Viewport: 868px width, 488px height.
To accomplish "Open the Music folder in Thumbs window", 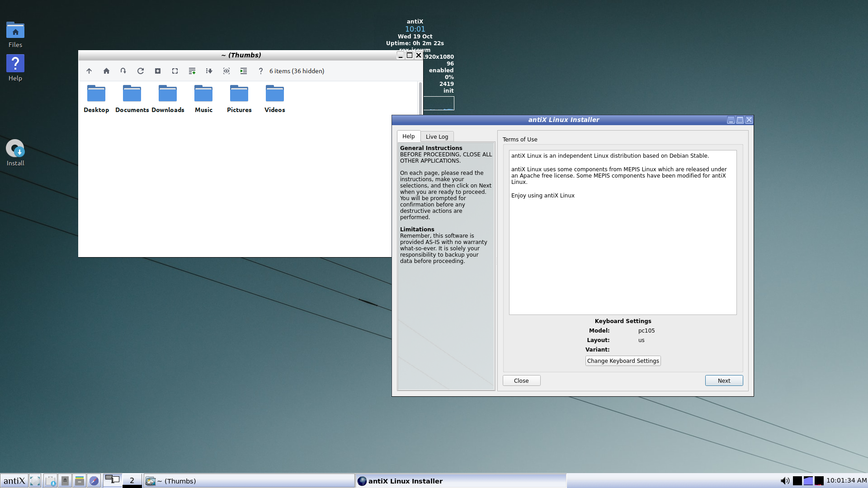I will click(203, 99).
